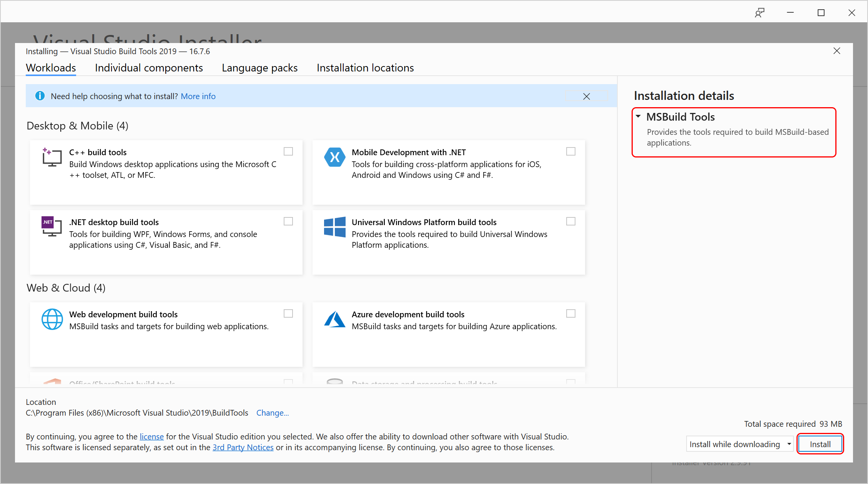Enable the .NET desktop build tools checkbox
Screen dimensions: 868x484
coord(289,221)
